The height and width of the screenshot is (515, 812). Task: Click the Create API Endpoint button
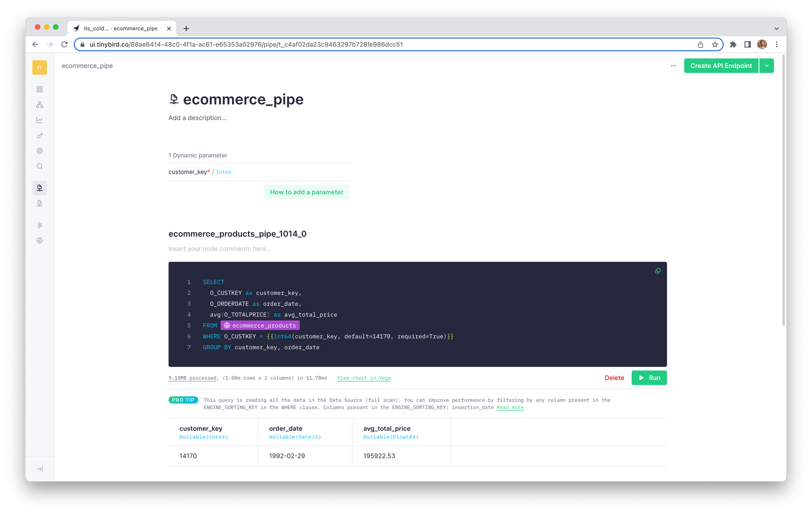coord(721,66)
